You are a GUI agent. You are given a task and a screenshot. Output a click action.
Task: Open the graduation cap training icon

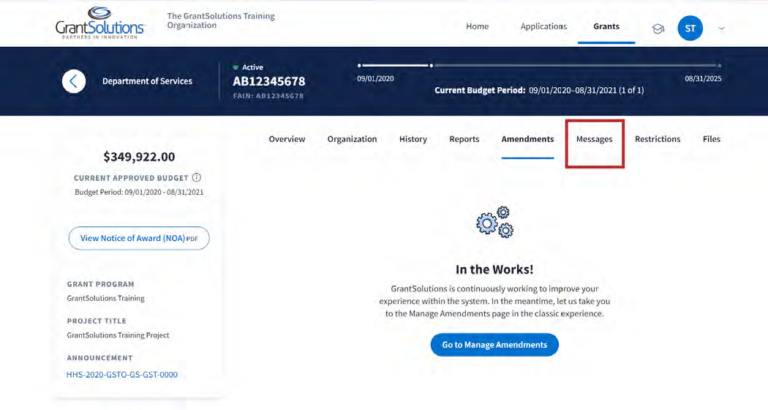click(658, 28)
